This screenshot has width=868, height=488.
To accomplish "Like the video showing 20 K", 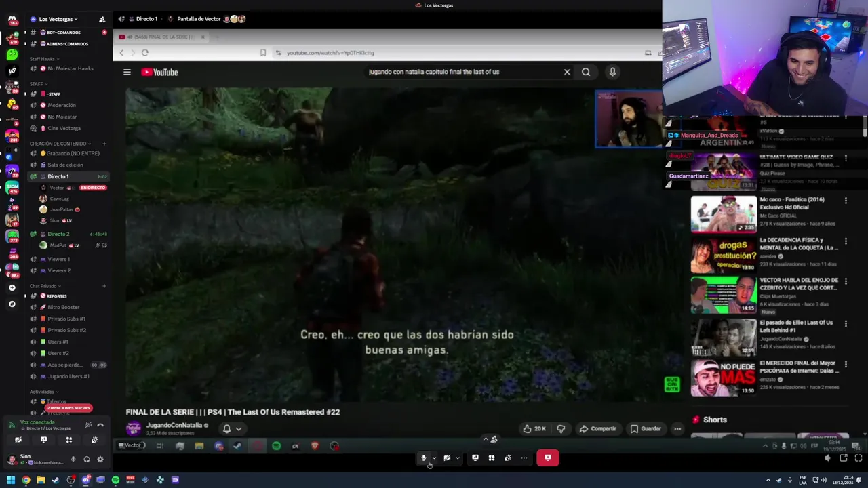I will pyautogui.click(x=534, y=429).
